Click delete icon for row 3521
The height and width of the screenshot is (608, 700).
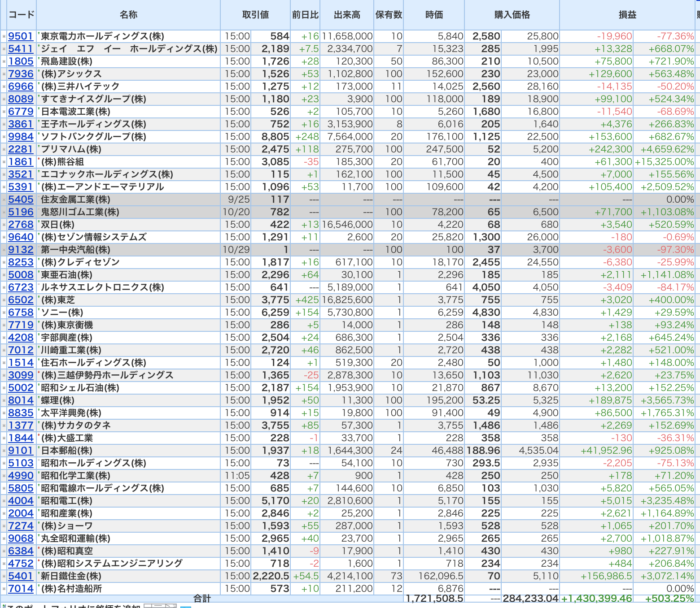coord(4,174)
